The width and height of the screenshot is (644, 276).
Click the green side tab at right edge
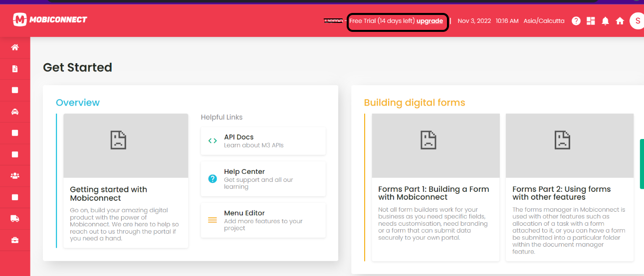[642, 164]
